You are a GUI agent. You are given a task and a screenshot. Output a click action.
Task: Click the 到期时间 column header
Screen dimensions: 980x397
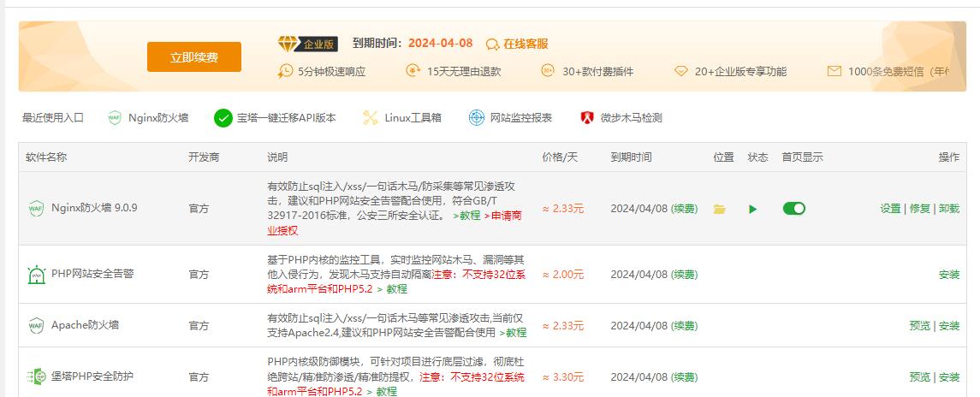pyautogui.click(x=631, y=157)
